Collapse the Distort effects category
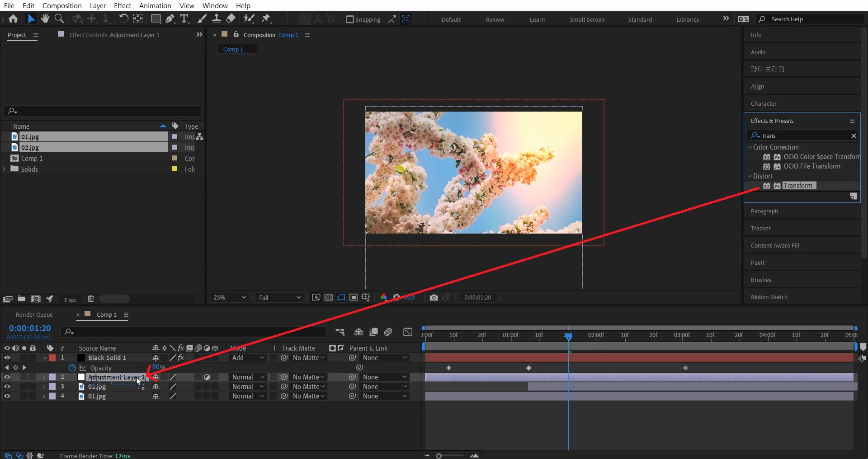Viewport: 868px width, 459px height. click(750, 176)
